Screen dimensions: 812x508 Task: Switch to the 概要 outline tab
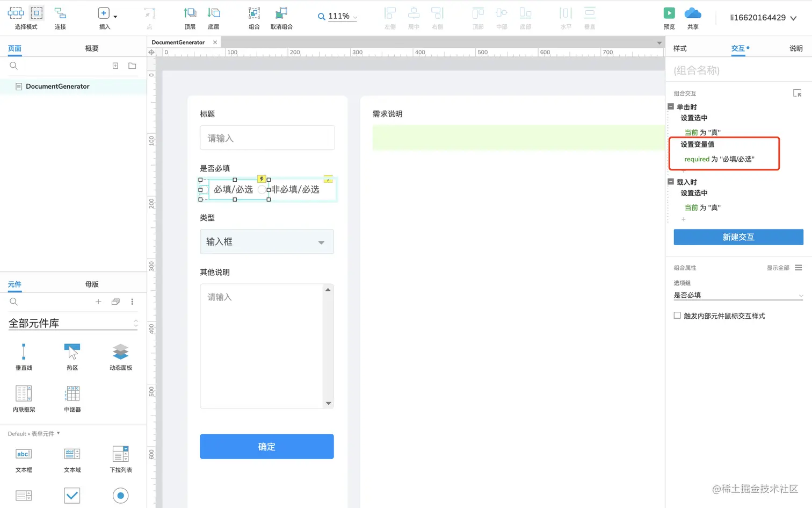point(92,48)
